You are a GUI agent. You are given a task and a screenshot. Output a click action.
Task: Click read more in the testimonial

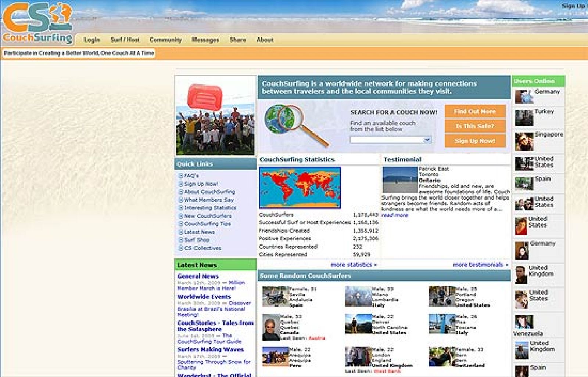tap(395, 215)
